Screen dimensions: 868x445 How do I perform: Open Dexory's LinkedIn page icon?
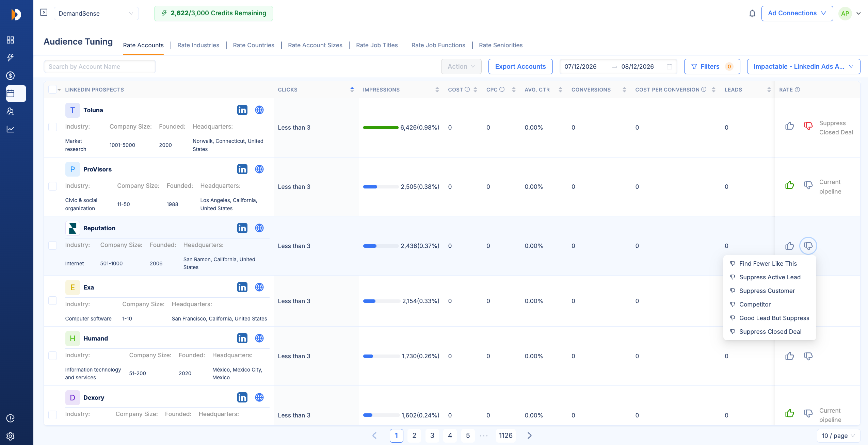[x=242, y=397]
